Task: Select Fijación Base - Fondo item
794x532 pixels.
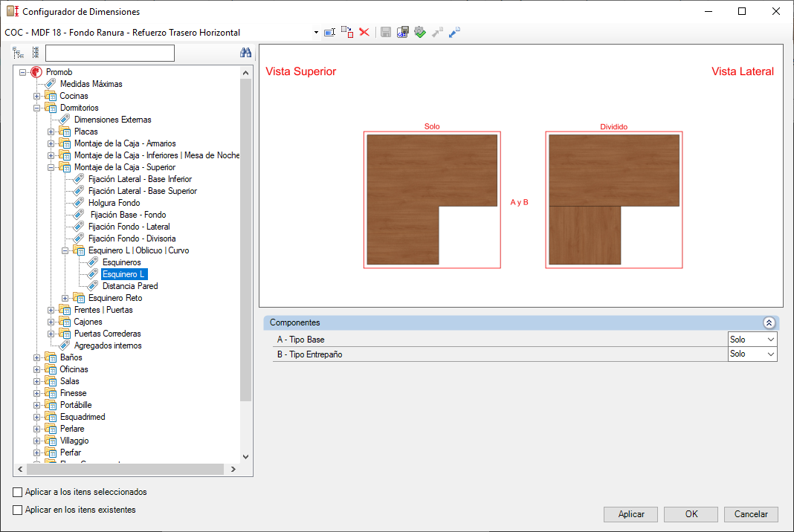Action: click(x=128, y=215)
